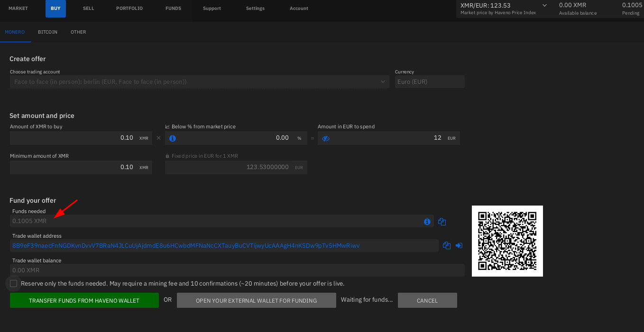Copy the Funds needed amount
The image size is (644, 332).
[x=442, y=222]
